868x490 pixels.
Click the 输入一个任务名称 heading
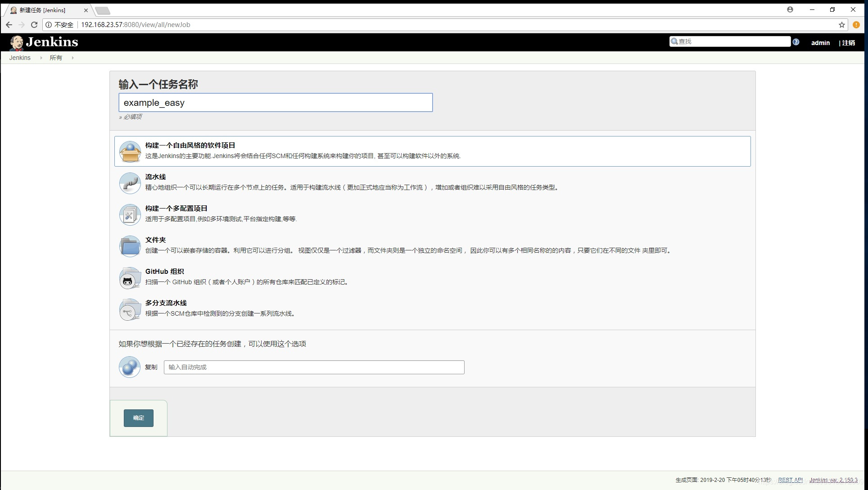[x=158, y=84]
